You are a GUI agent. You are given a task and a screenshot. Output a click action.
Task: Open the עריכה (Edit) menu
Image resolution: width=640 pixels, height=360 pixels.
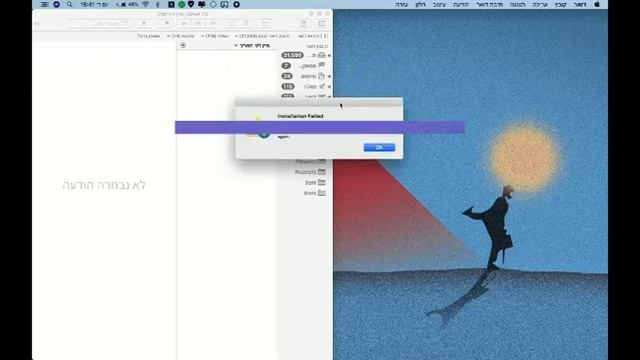click(540, 4)
